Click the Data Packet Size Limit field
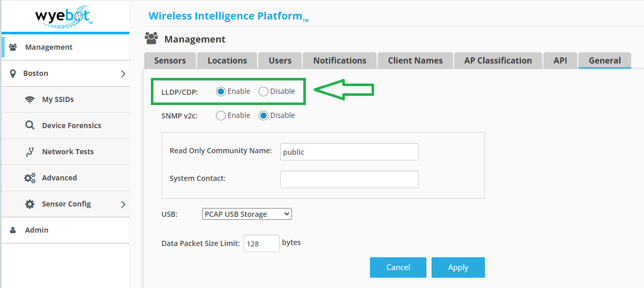644x288 pixels. [262, 243]
